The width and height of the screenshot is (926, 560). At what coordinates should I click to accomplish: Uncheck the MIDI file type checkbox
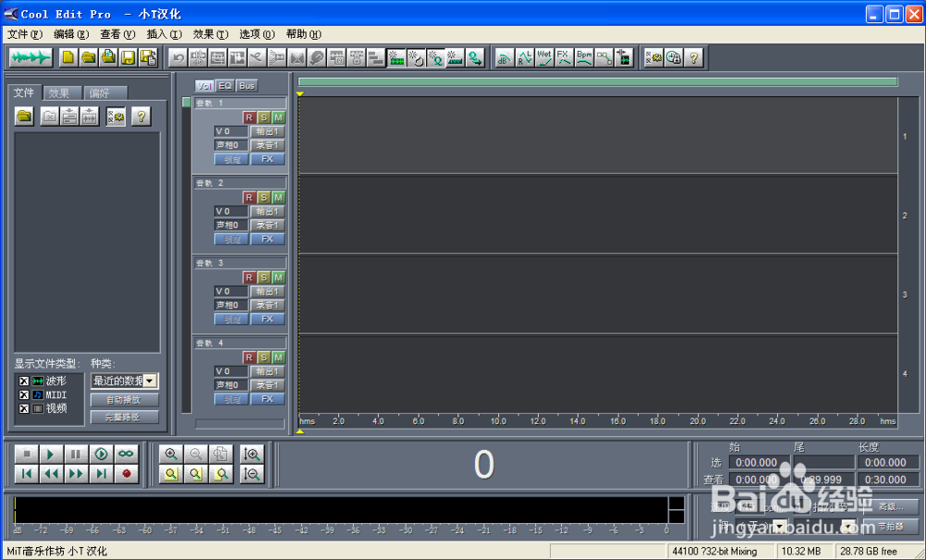(x=24, y=394)
